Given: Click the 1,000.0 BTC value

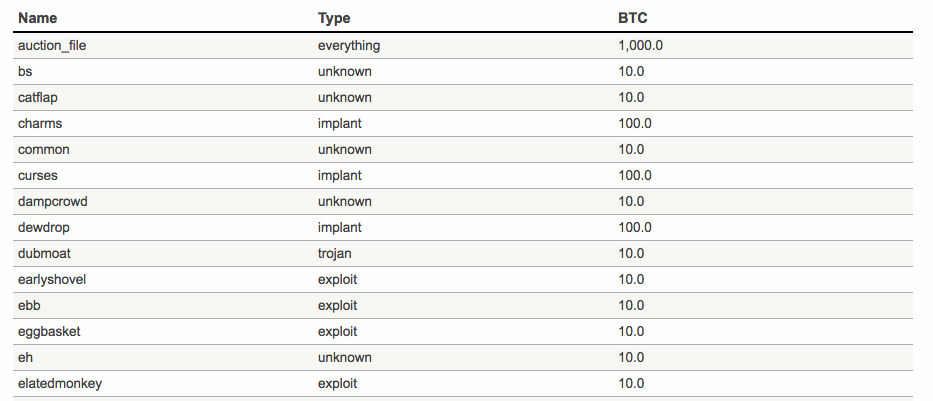Looking at the screenshot, I should pos(640,45).
